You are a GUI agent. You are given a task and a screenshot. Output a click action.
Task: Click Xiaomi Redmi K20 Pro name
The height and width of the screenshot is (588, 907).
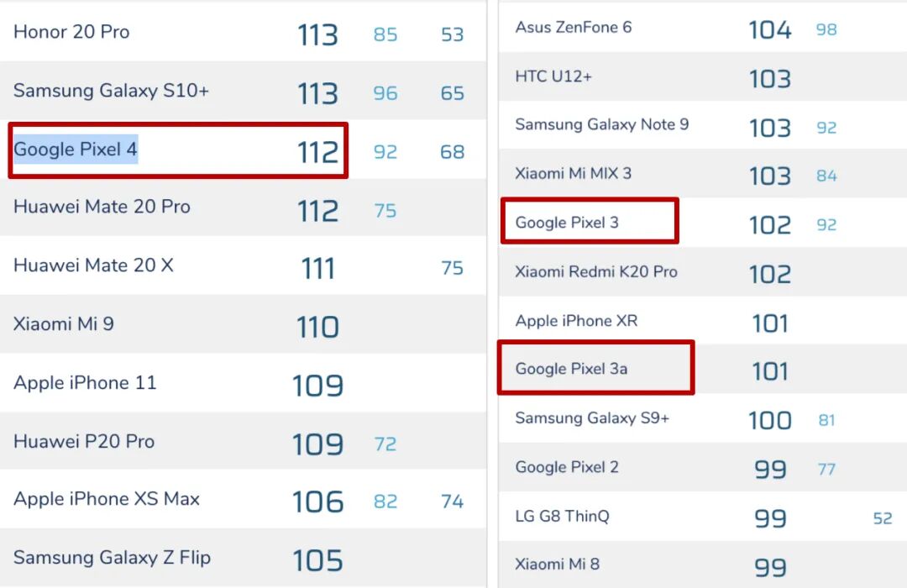[596, 271]
